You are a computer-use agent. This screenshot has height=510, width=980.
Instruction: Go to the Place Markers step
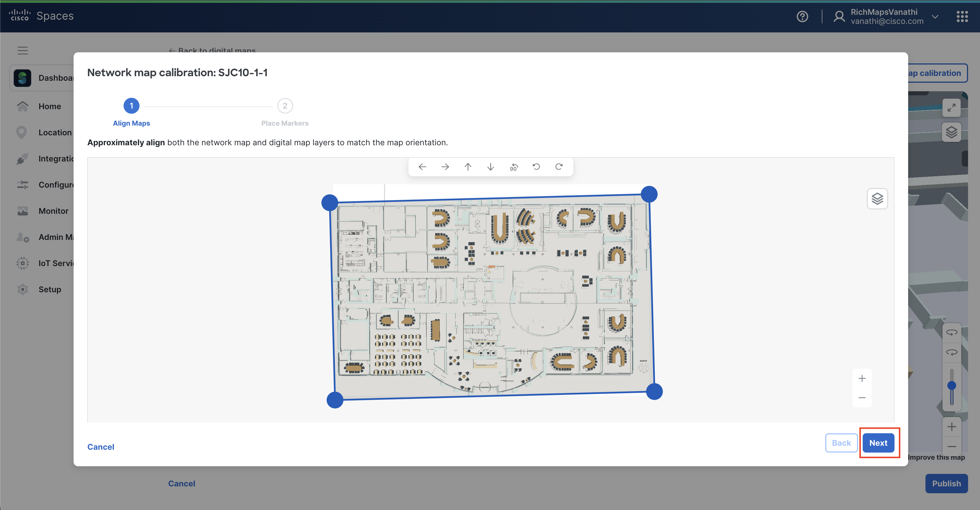285,106
